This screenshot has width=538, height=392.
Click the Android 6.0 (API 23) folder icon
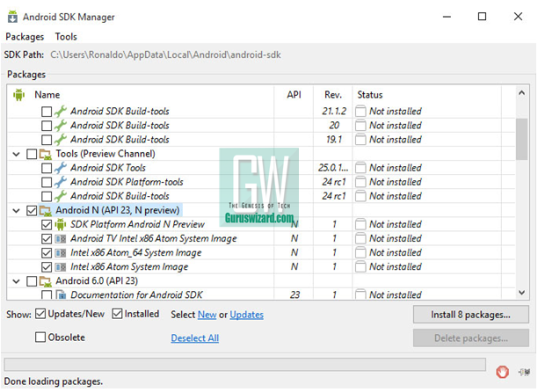[46, 281]
